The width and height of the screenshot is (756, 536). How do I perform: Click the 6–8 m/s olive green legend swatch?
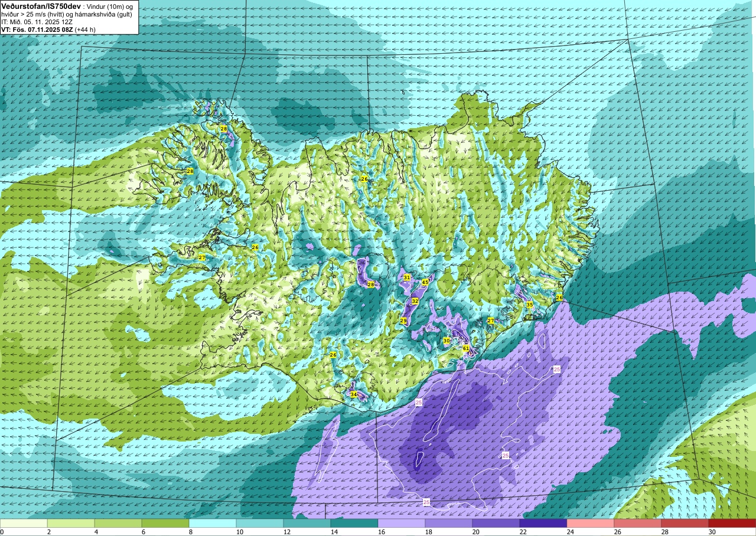tap(165, 523)
